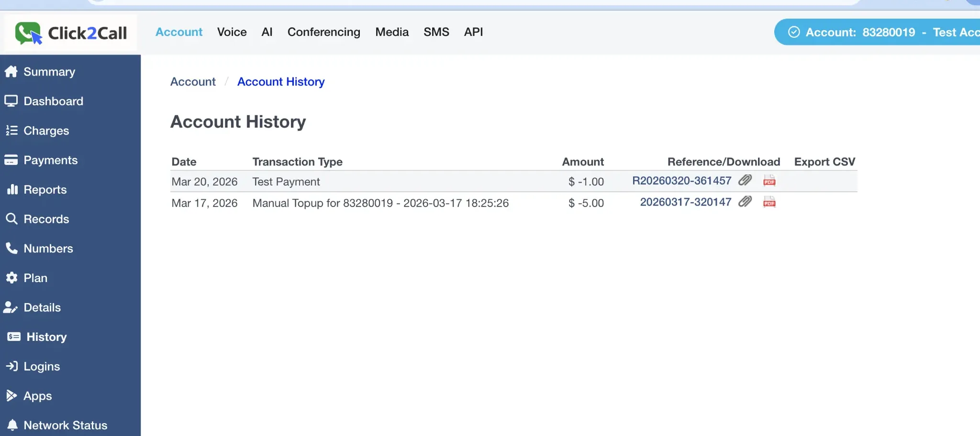Open attachment paperclip for Manual Topup row
Screen dimensions: 980x436
(x=745, y=202)
